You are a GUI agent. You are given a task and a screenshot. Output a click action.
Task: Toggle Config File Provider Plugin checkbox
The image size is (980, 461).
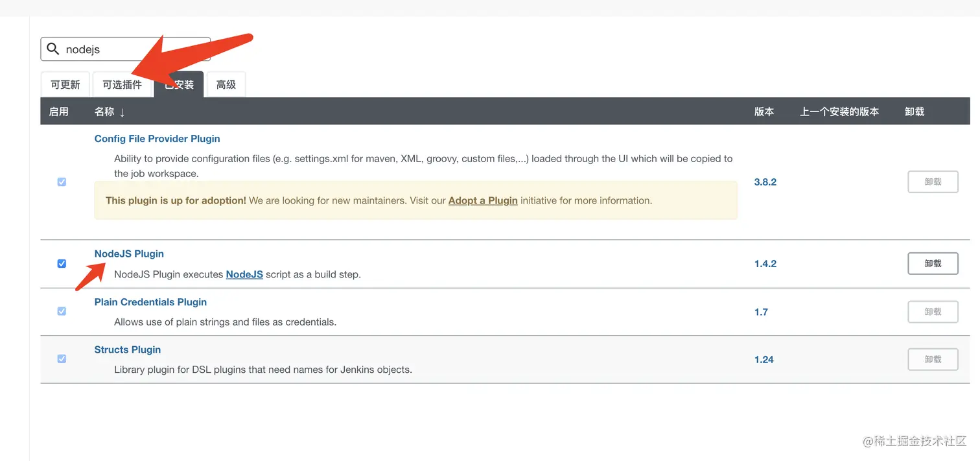pos(62,182)
